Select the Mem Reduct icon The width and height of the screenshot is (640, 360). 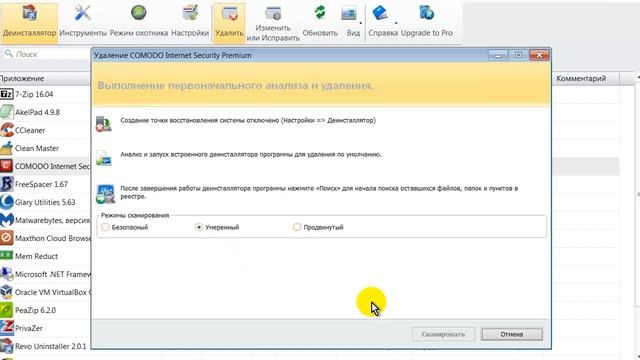click(7, 256)
